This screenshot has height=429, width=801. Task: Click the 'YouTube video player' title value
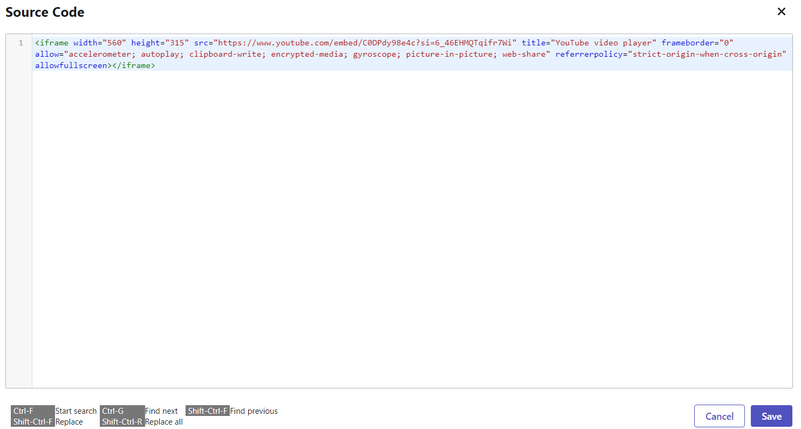603,43
